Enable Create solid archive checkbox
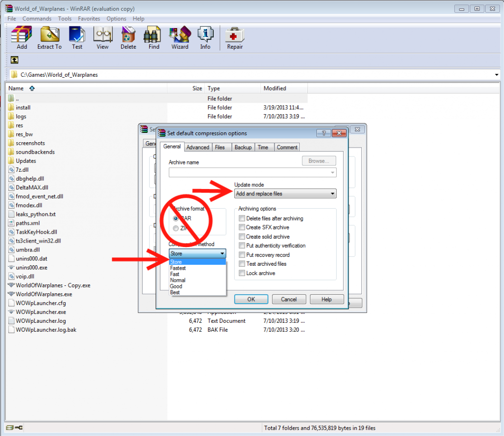The image size is (504, 436). (x=242, y=237)
